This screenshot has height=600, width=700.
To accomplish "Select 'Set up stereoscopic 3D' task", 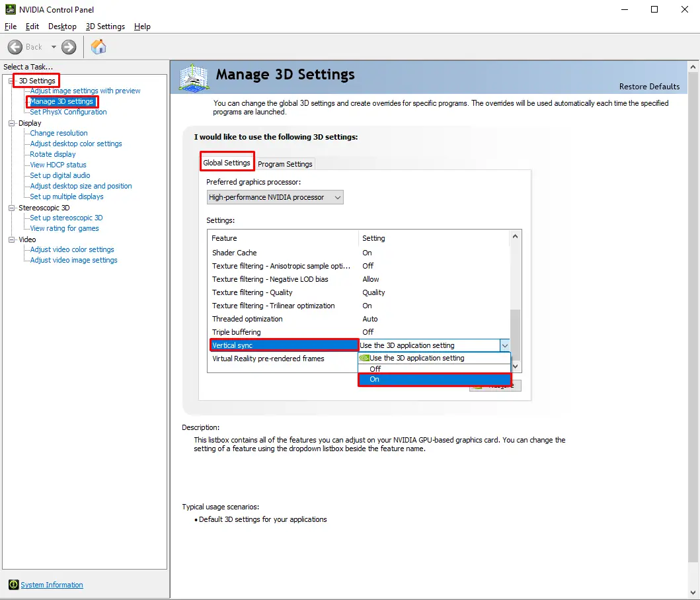I will [x=65, y=218].
